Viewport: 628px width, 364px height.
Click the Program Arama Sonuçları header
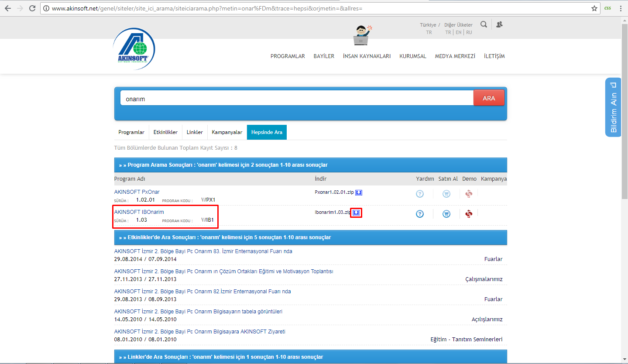tap(311, 165)
